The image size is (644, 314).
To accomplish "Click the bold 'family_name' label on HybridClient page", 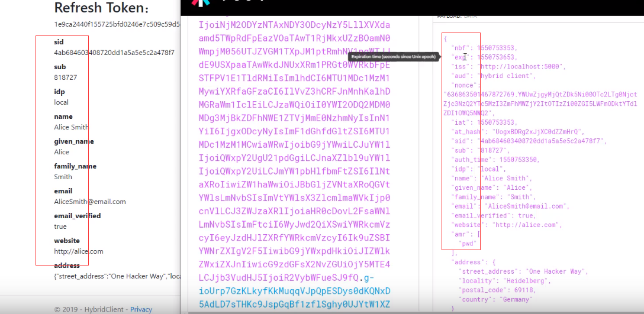I will coord(75,166).
